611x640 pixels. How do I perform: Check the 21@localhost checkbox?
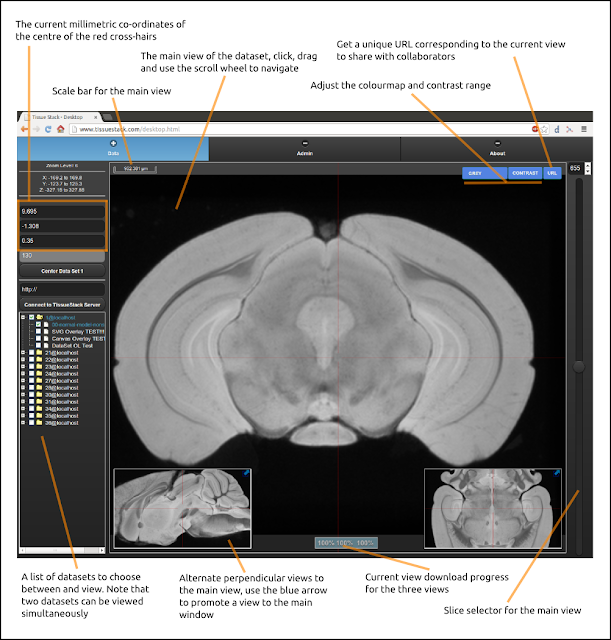[x=31, y=353]
